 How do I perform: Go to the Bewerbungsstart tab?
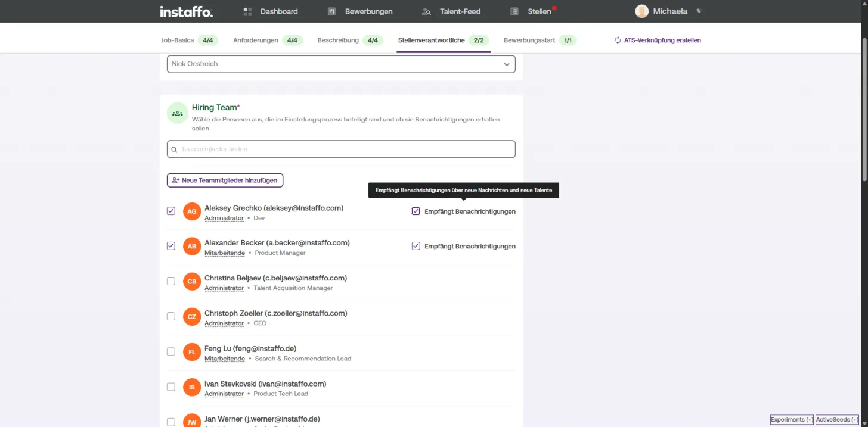point(540,40)
